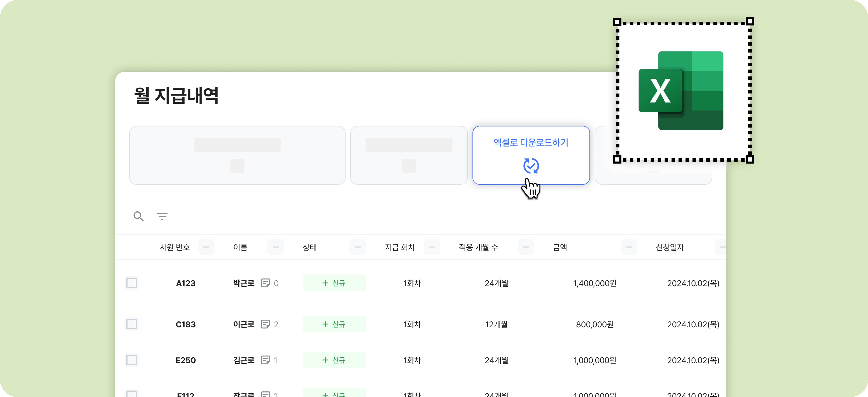Image resolution: width=868 pixels, height=397 pixels.
Task: Collapse the 금액 column toggle
Action: point(629,247)
